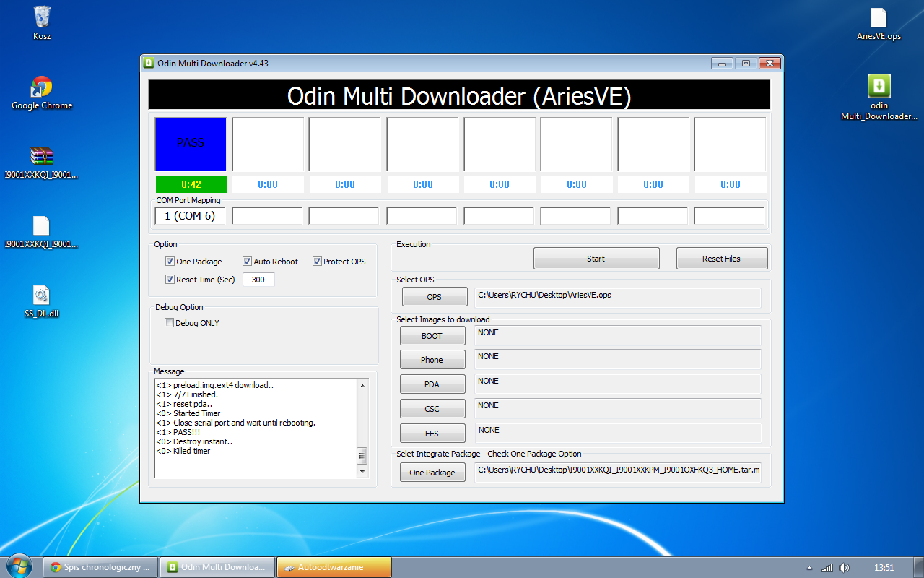The image size is (924, 578).
Task: Click the CSC image button
Action: tap(432, 409)
